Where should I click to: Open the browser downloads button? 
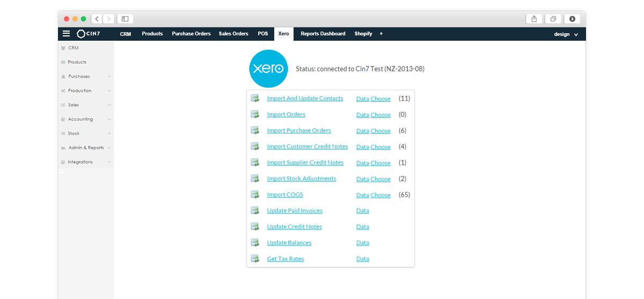[572, 19]
